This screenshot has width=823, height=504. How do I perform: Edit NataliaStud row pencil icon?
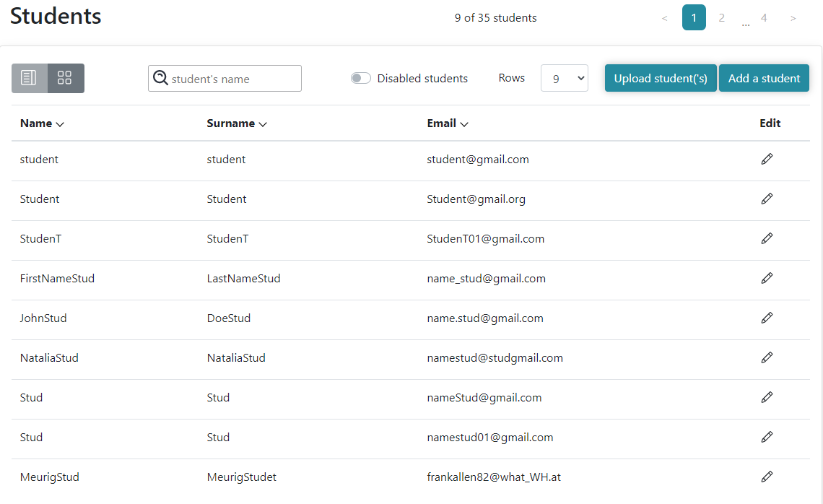point(767,357)
